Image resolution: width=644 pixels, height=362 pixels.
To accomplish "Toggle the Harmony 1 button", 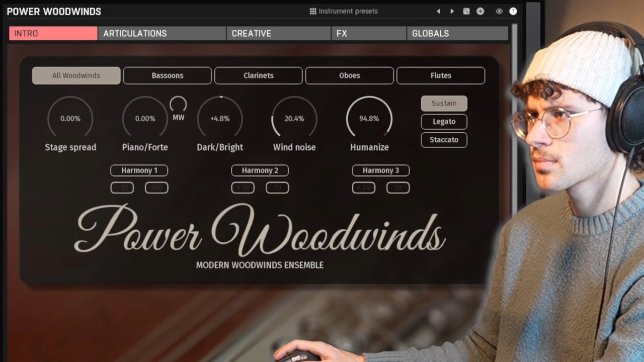I will click(139, 170).
